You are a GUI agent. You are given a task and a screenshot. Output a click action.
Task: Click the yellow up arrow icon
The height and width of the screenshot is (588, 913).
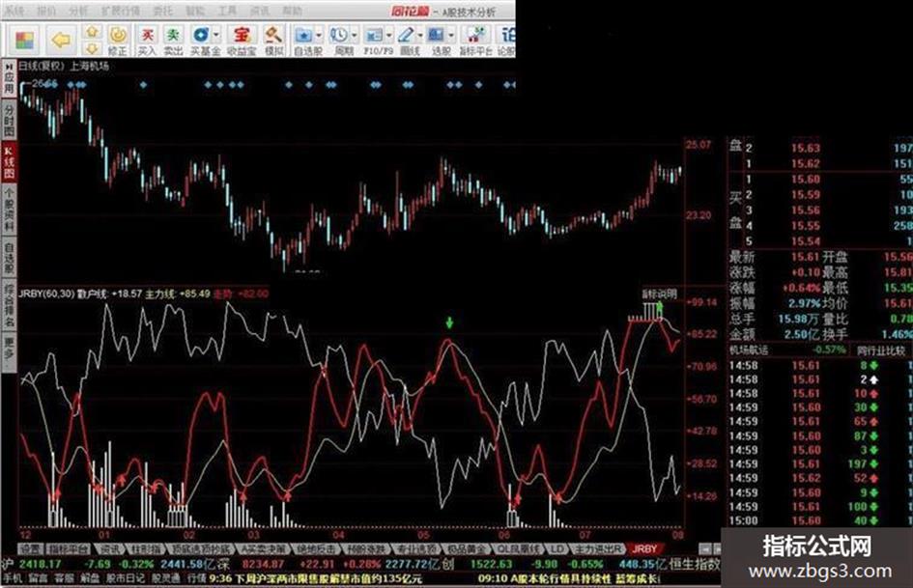[93, 32]
